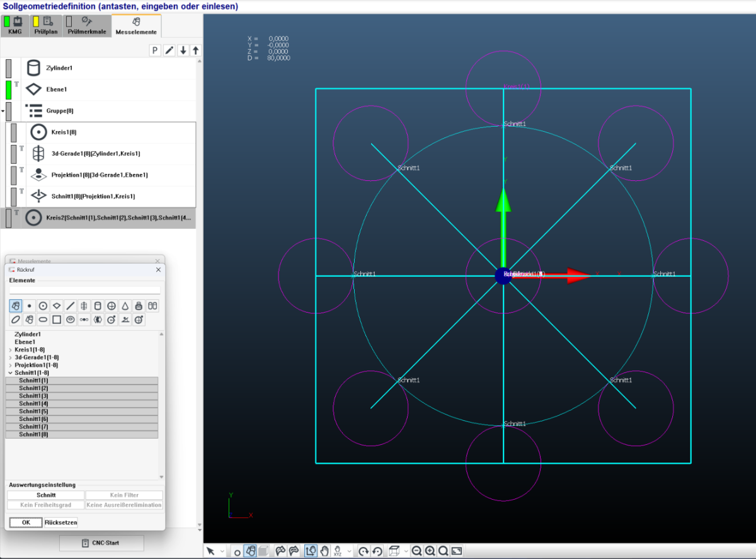
Task: Toggle the green status box beside Ebene1
Action: click(9, 89)
